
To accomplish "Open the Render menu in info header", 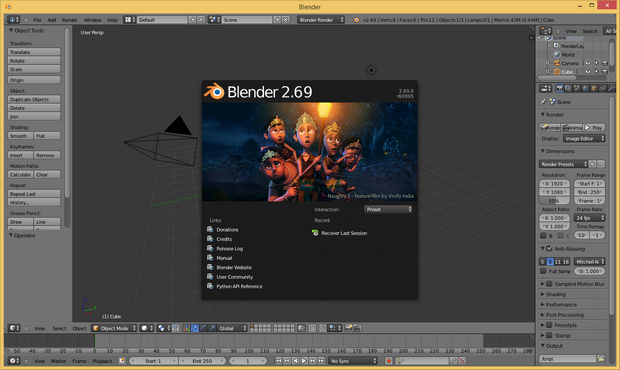I will (70, 20).
